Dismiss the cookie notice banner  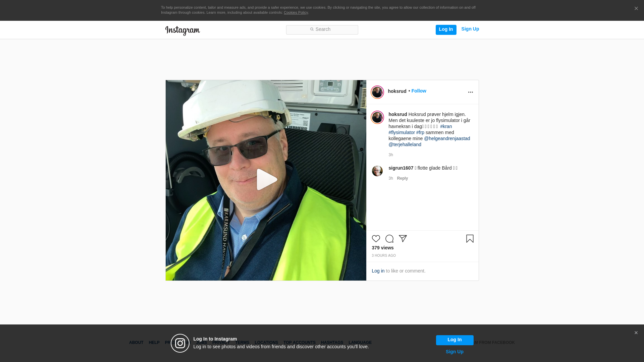click(636, 9)
